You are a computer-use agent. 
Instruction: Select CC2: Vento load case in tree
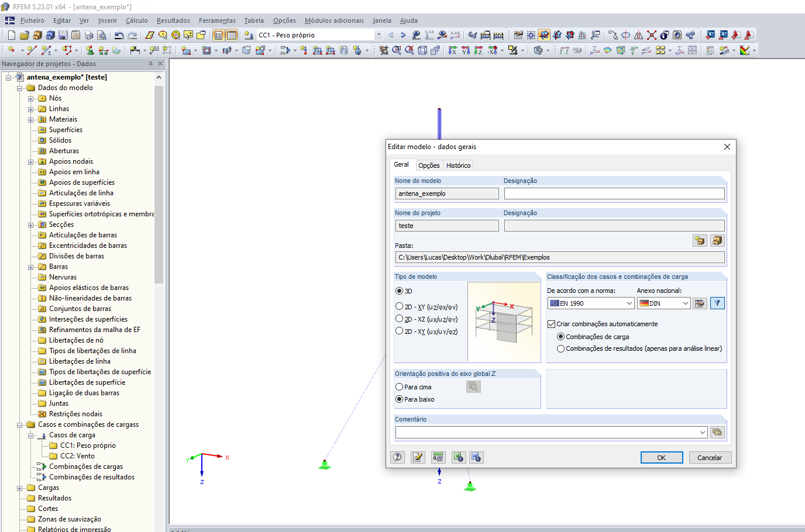77,456
